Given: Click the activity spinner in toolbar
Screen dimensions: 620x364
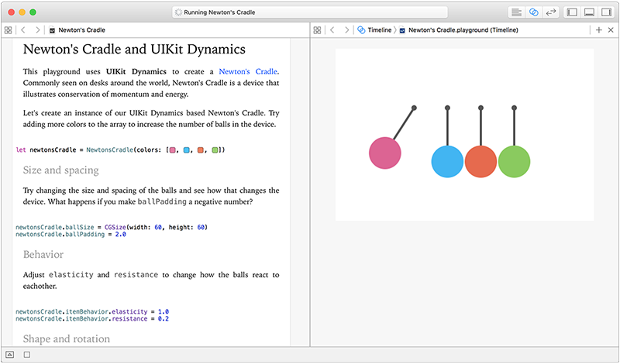Looking at the screenshot, I should coord(178,12).
